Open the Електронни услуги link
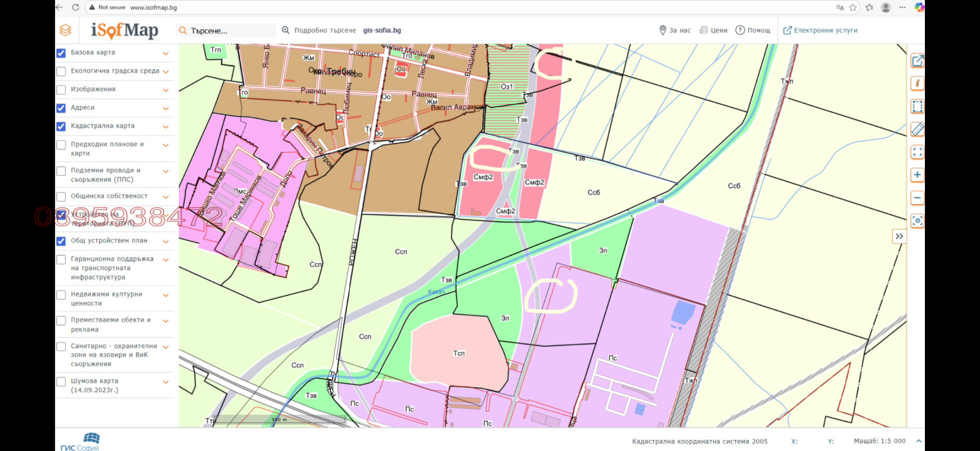 pos(820,30)
